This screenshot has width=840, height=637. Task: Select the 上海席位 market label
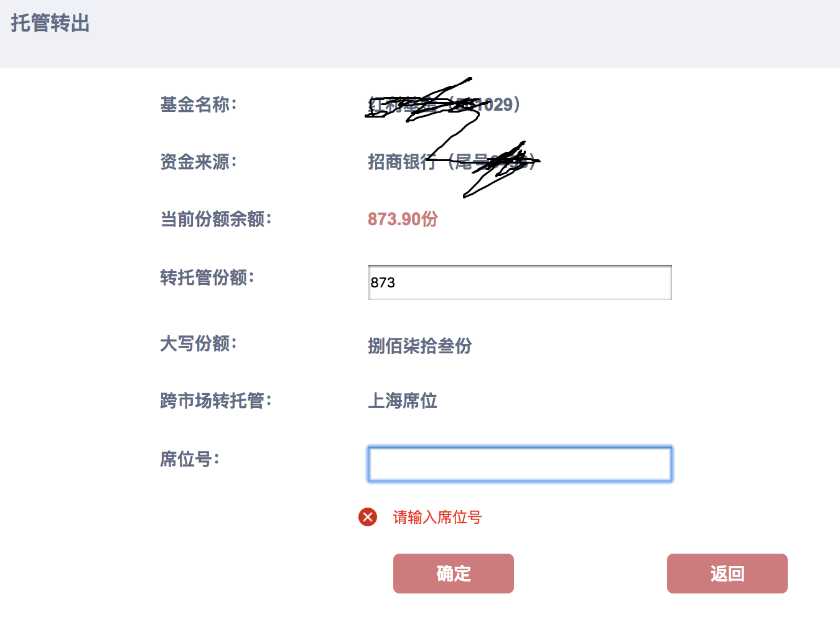click(x=403, y=401)
